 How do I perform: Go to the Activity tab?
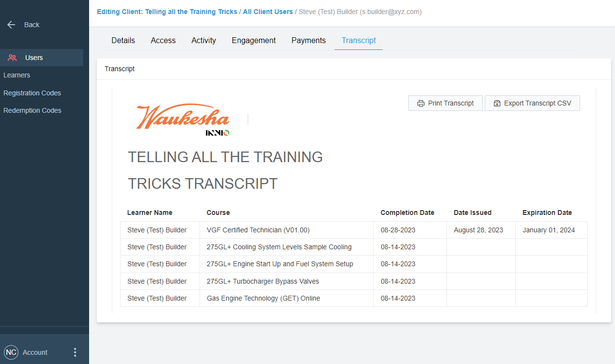(x=203, y=41)
